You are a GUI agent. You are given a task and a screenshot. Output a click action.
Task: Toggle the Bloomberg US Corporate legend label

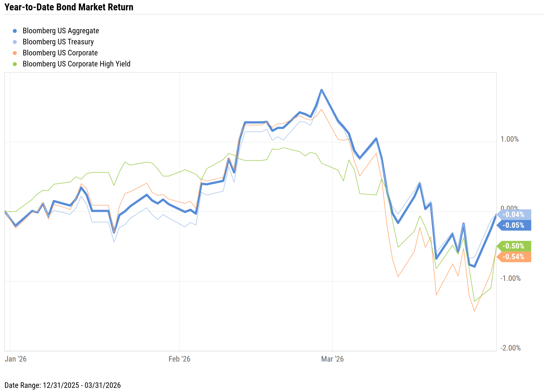click(60, 53)
